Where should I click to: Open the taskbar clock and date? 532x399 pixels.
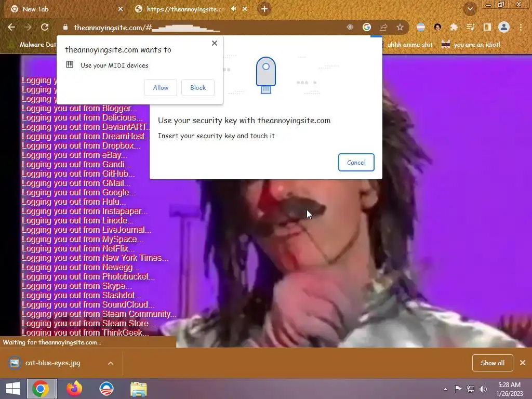[x=509, y=389]
